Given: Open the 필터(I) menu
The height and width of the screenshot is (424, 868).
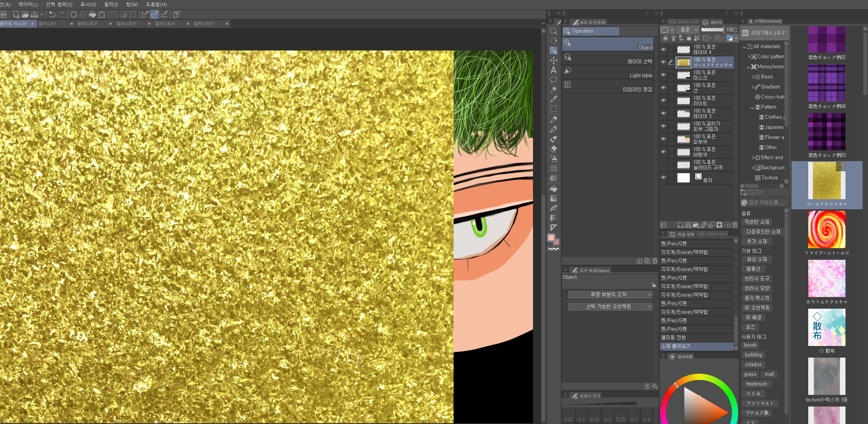Looking at the screenshot, I should [111, 4].
